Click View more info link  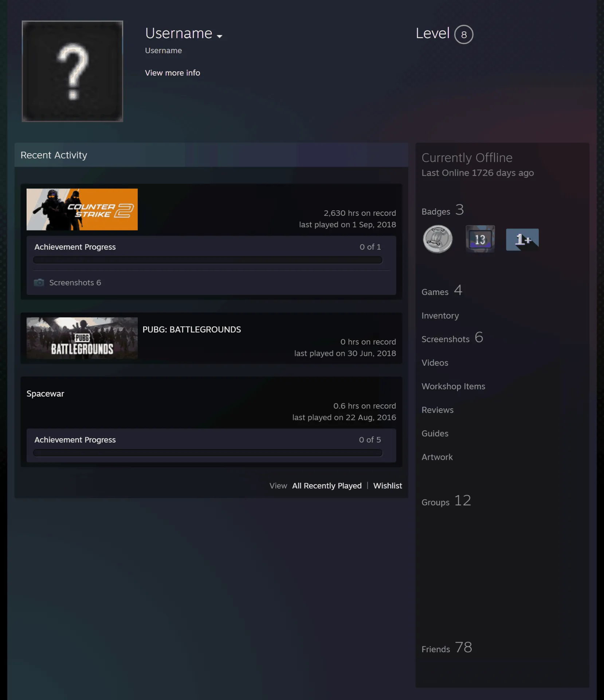172,73
